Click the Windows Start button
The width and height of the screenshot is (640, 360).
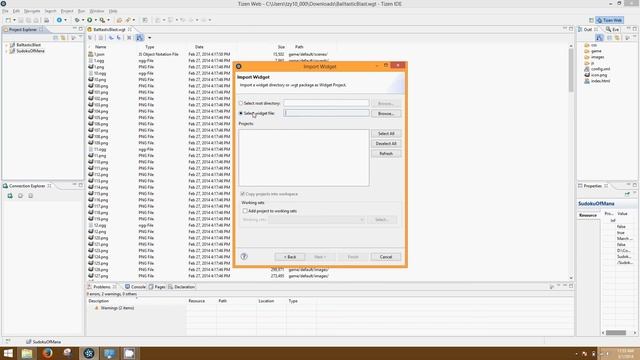[8, 353]
